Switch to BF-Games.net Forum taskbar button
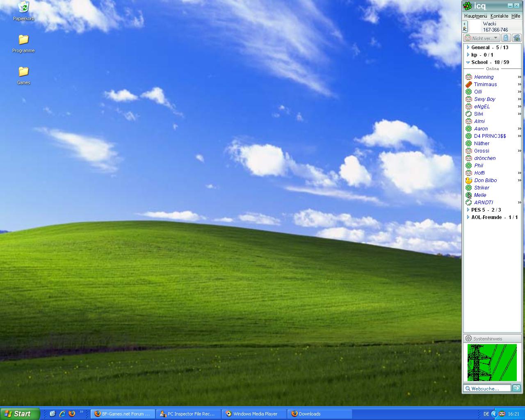This screenshot has height=420, width=525. tap(123, 414)
